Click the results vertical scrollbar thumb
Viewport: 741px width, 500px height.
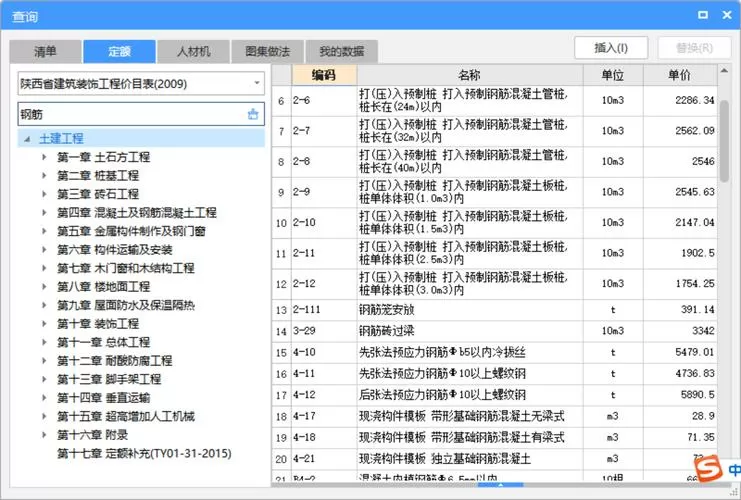tap(724, 141)
